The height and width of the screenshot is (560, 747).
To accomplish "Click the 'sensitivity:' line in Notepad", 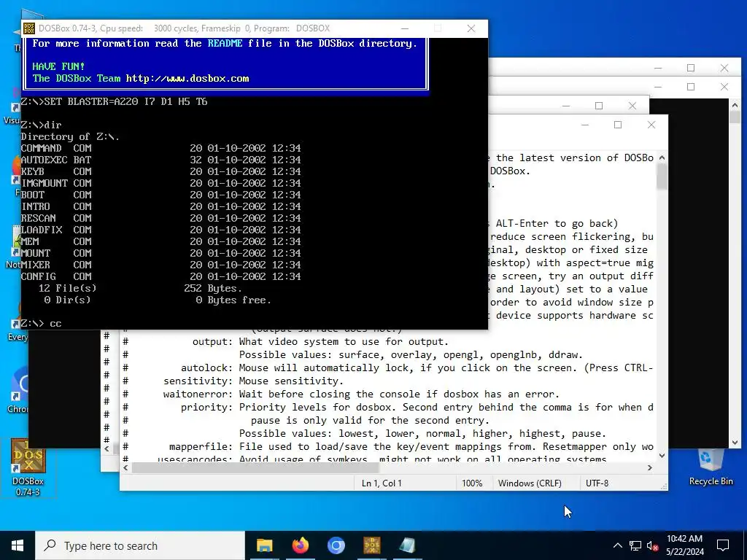I will tap(233, 381).
